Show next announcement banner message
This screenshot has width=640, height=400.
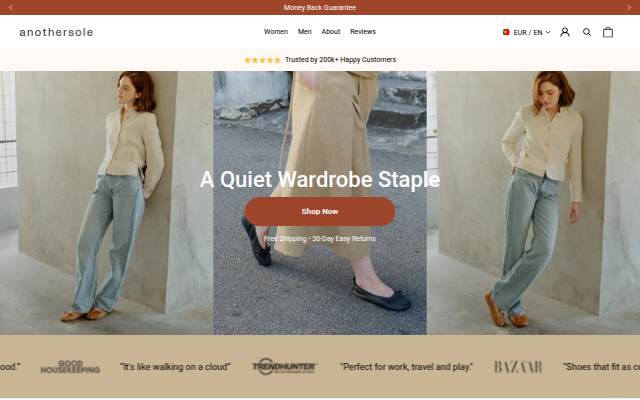(629, 7)
